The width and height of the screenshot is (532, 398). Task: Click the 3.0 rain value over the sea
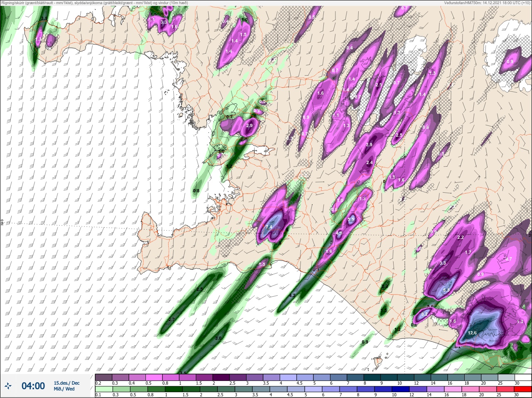(x=218, y=338)
